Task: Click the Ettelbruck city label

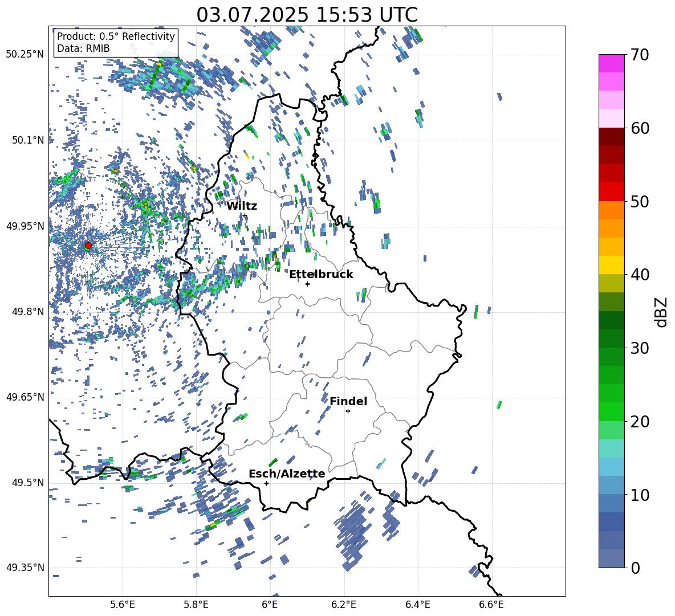Action: click(x=321, y=275)
